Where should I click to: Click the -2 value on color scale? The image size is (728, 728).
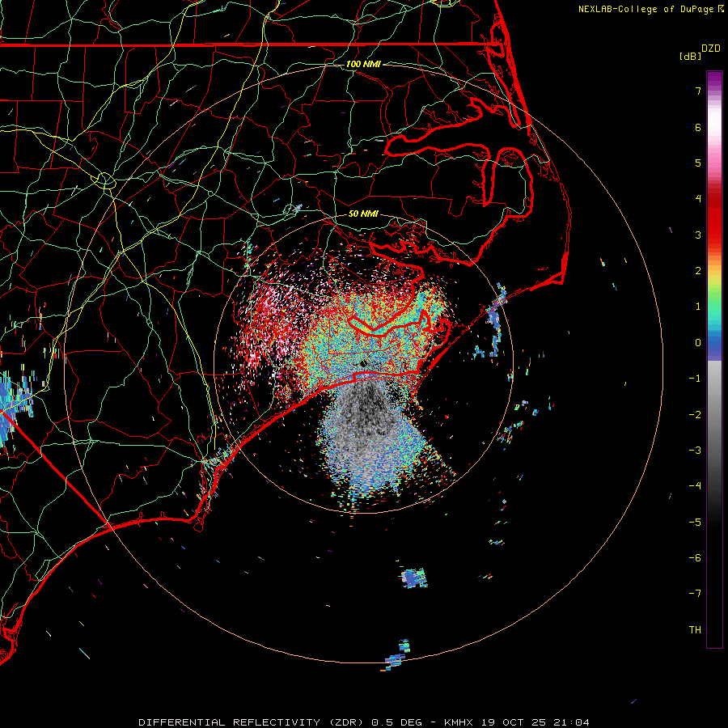click(695, 415)
